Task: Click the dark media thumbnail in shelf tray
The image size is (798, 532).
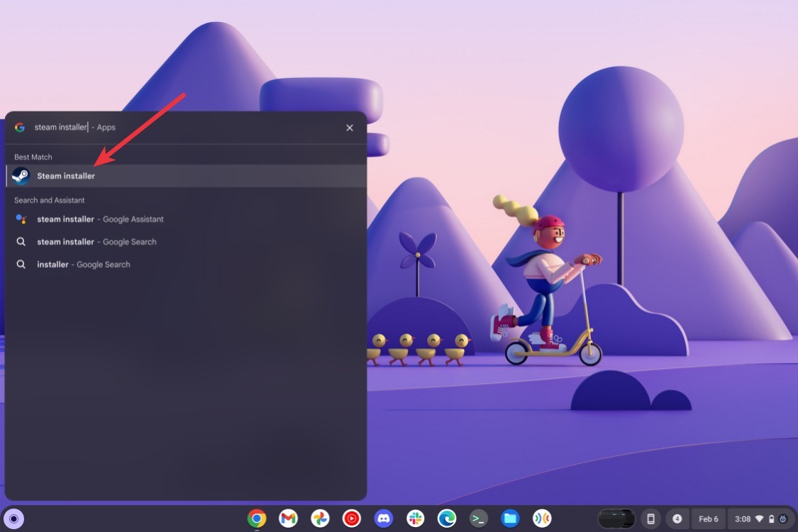Action: (616, 519)
